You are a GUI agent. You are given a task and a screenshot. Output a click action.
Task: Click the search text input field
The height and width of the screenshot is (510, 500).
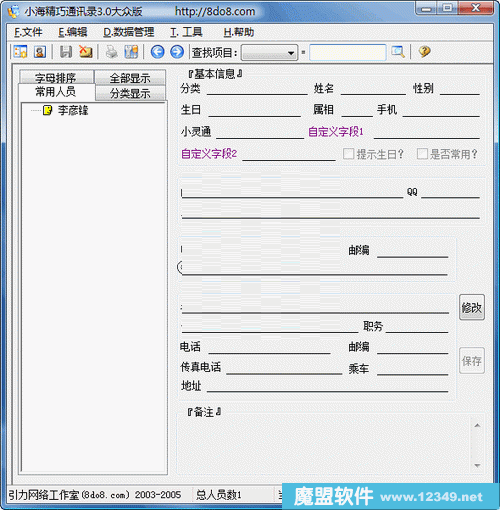coord(348,53)
